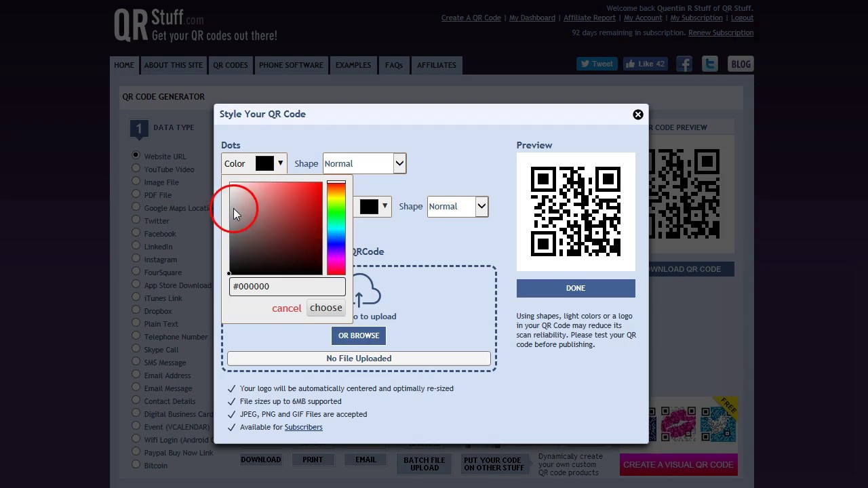Click the Renew Subscription link
868x488 pixels.
point(721,33)
